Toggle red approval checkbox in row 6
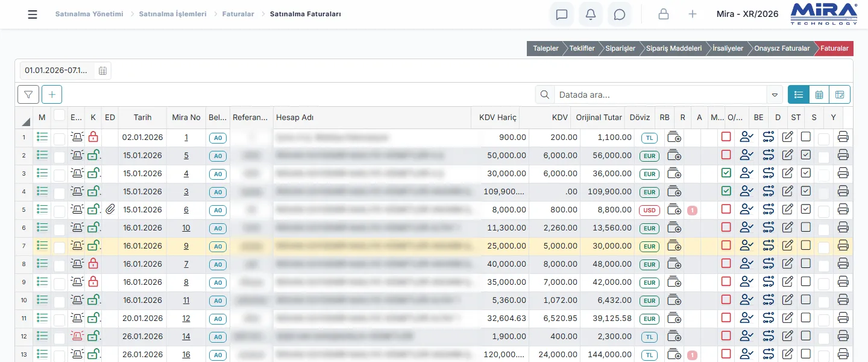 tap(726, 227)
